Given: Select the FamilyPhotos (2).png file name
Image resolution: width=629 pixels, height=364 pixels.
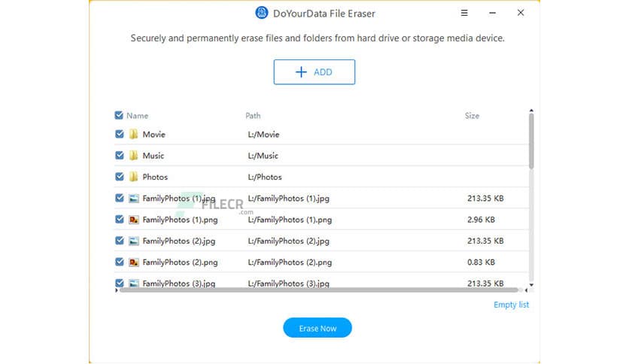Looking at the screenshot, I should tap(180, 262).
